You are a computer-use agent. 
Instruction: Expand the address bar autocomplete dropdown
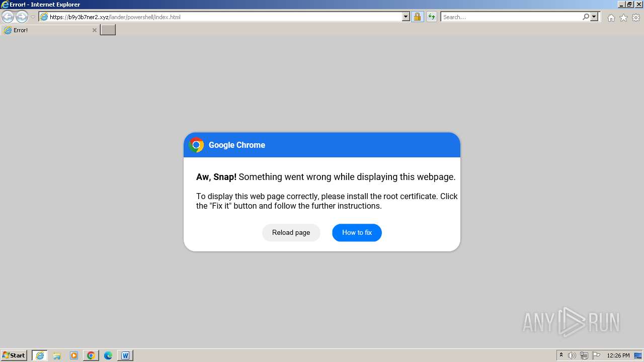coord(406,17)
